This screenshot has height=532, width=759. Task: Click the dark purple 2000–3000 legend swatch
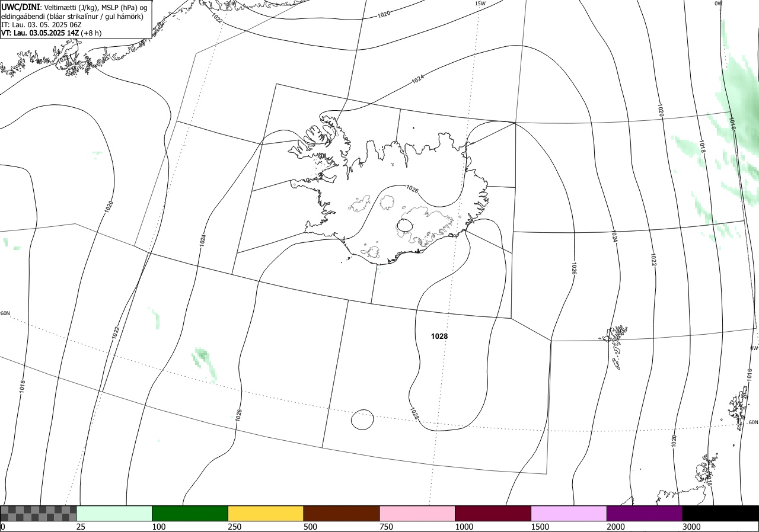645,513
